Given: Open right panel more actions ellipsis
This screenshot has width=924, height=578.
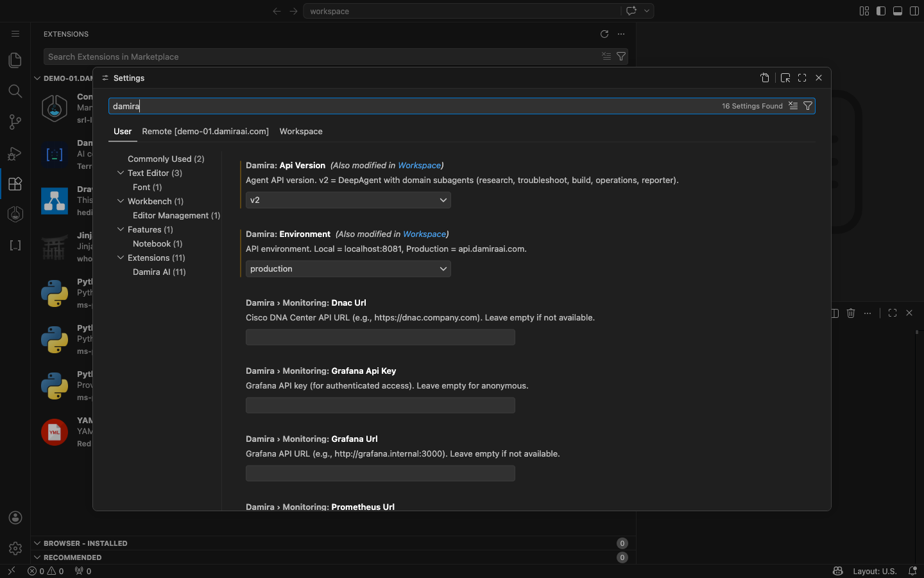Looking at the screenshot, I should (868, 313).
